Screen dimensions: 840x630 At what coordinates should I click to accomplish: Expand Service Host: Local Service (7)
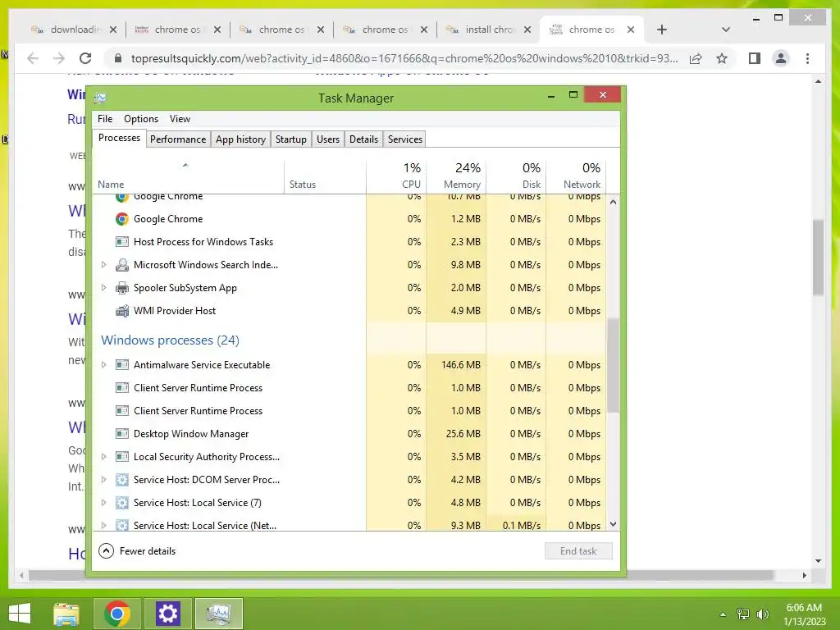(104, 503)
